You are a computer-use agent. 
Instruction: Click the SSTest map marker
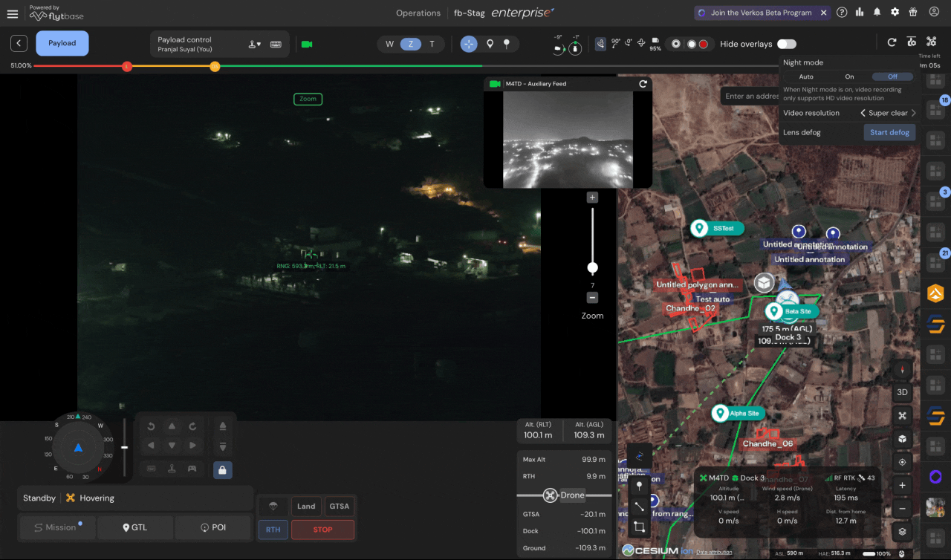717,228
